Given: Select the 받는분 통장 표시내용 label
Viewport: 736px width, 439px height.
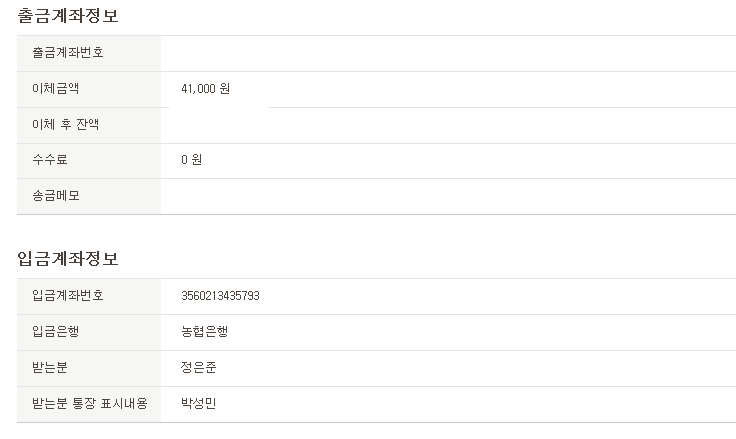Looking at the screenshot, I should pyautogui.click(x=90, y=403).
